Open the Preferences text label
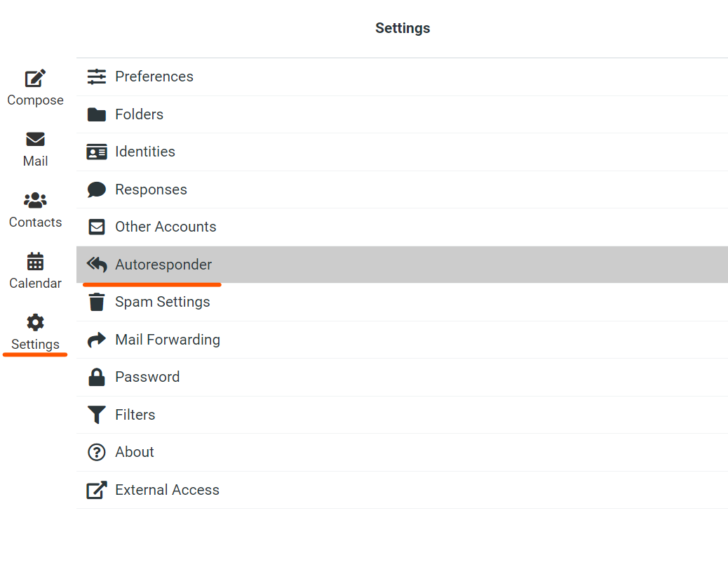 154,77
